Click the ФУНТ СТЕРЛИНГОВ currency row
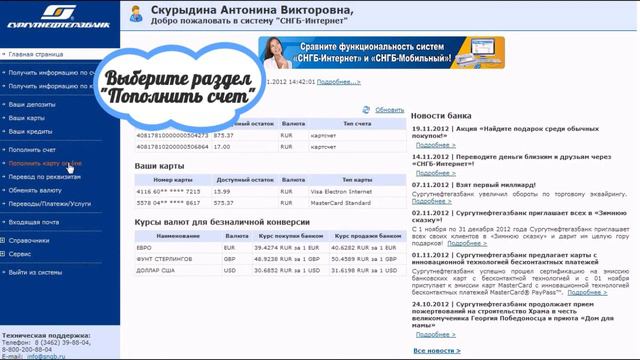This screenshot has width=640, height=360. tap(270, 259)
